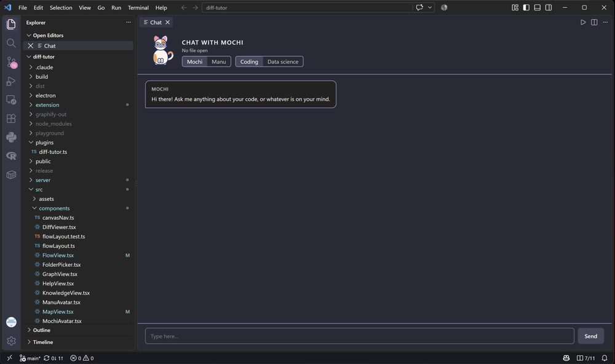Open Copilot status icon in status bar
The width and height of the screenshot is (615, 364).
[566, 358]
